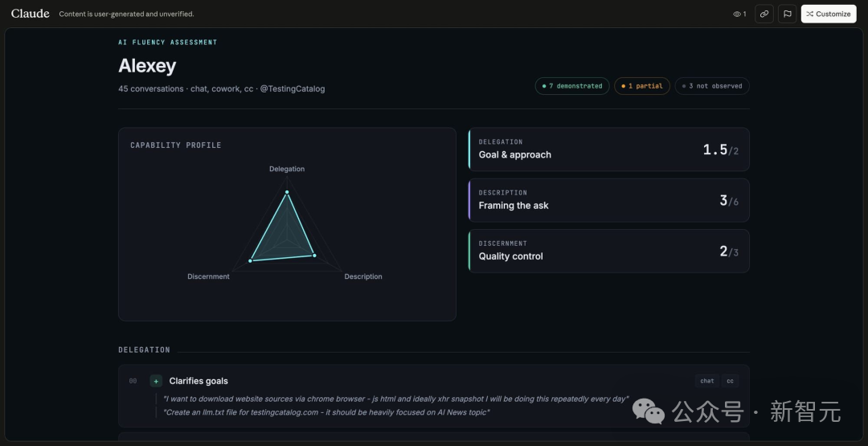Click the chat tag on Clarifies goals
Screen dimensions: 868x446
click(x=707, y=381)
